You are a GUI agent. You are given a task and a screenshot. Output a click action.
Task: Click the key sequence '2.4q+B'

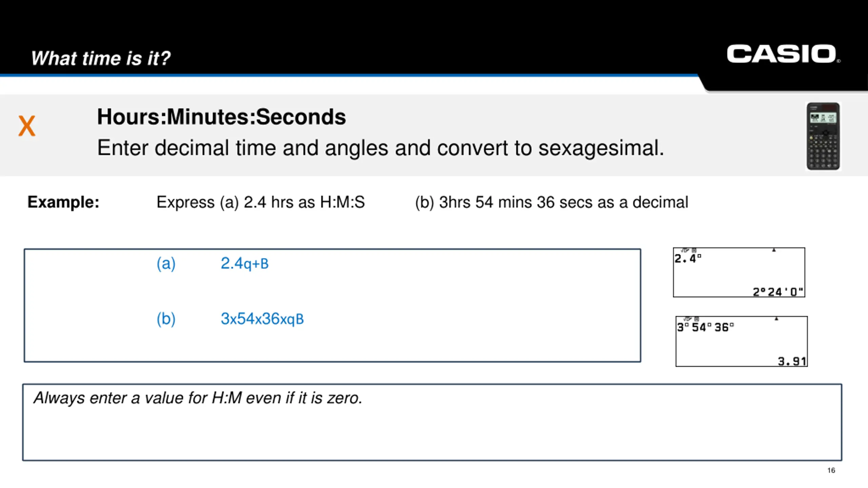point(244,263)
